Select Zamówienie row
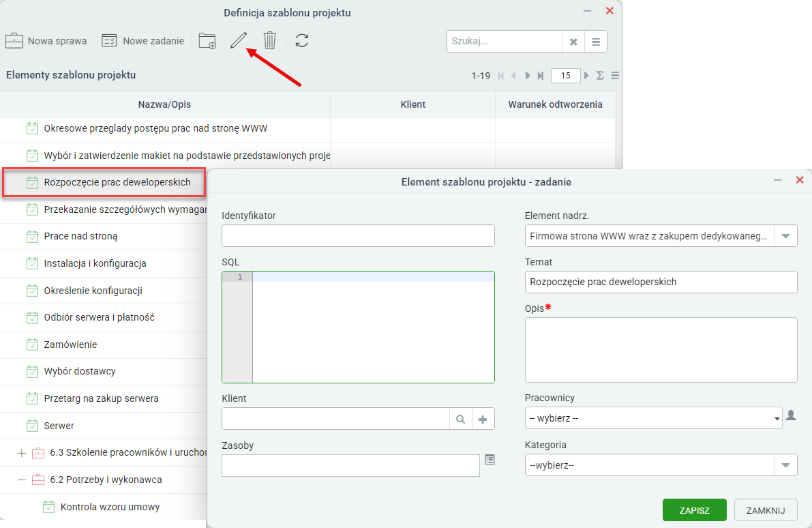This screenshot has height=528, width=812. (104, 344)
